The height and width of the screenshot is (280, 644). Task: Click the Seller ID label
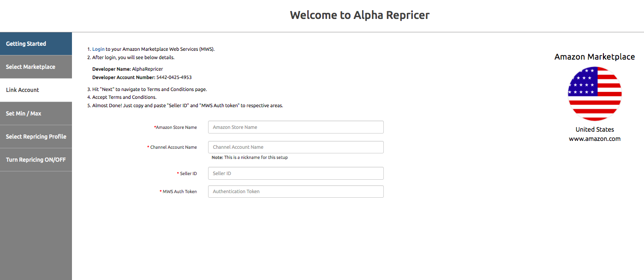click(187, 174)
